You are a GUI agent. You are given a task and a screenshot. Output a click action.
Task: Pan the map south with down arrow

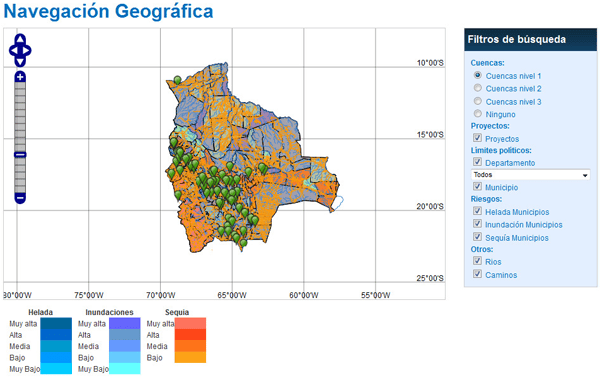[x=20, y=61]
